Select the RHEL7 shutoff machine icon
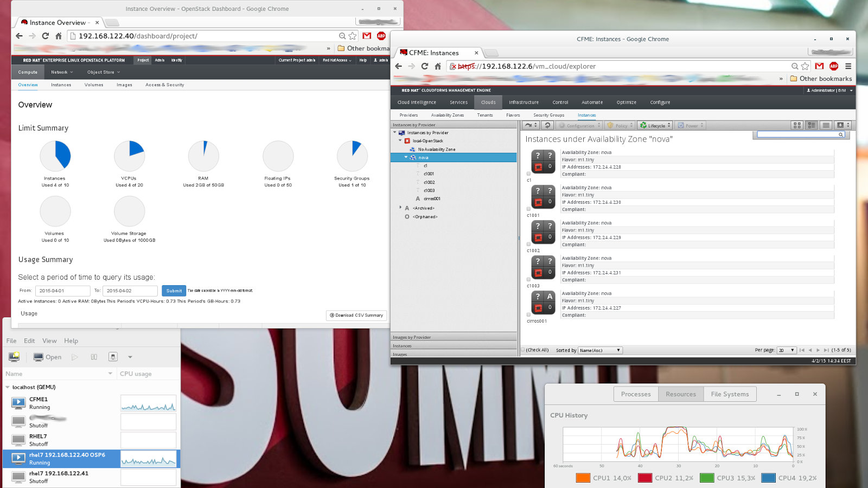Image resolution: width=868 pixels, height=488 pixels. click(x=18, y=440)
